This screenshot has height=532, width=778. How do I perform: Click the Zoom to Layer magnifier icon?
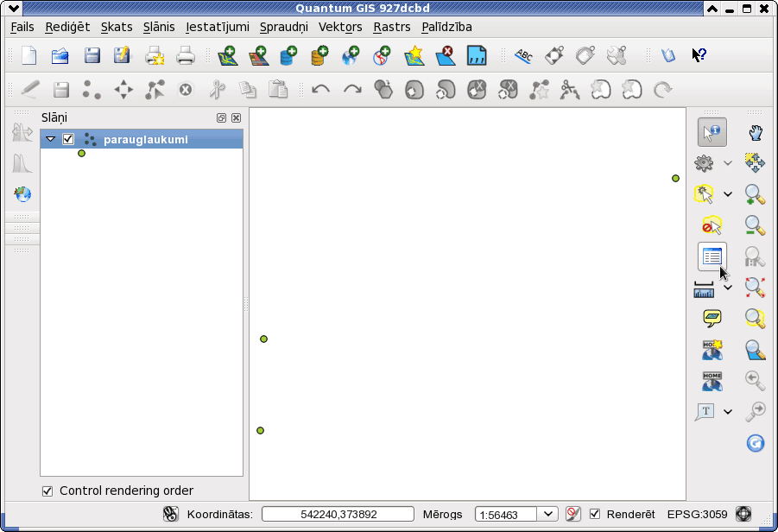point(756,350)
